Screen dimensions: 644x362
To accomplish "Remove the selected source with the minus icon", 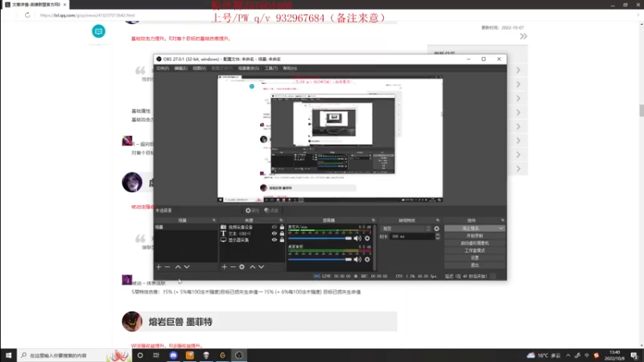I will pos(233,267).
